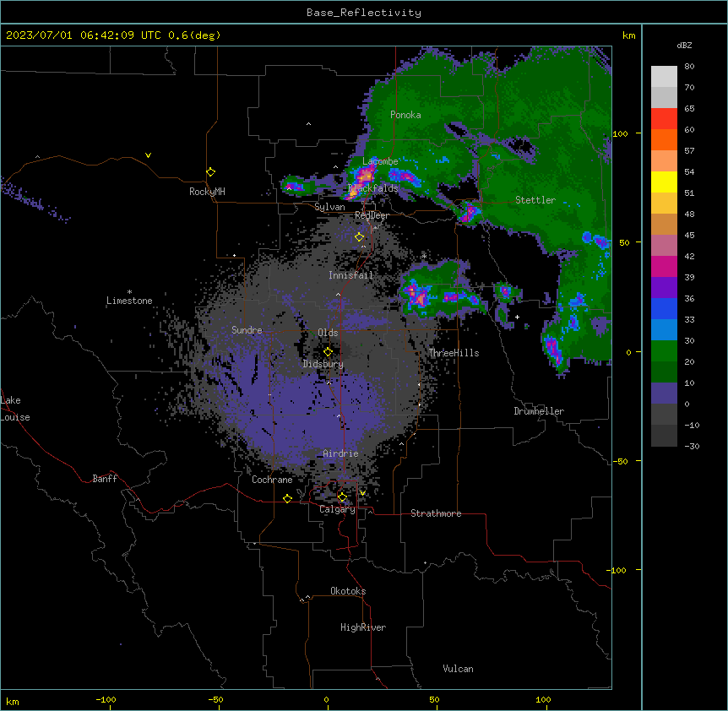Click the Base_Reflectivity title
The image size is (728, 711).
tap(364, 13)
